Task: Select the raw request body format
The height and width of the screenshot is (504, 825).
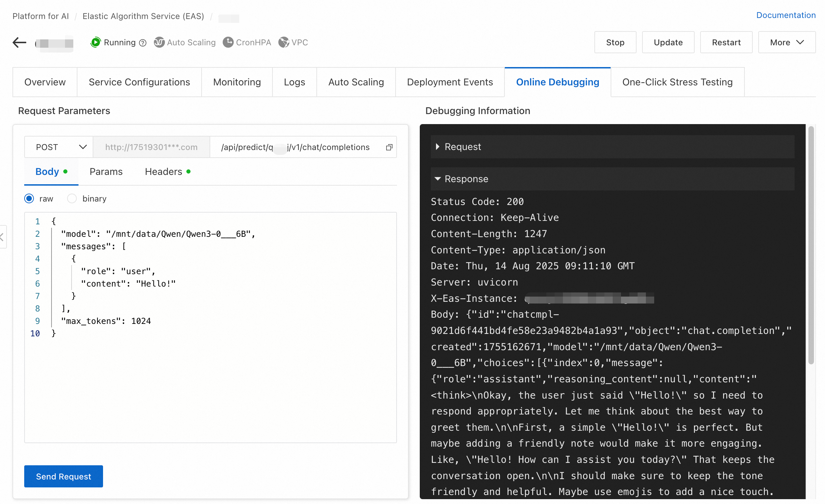Action: click(x=29, y=198)
